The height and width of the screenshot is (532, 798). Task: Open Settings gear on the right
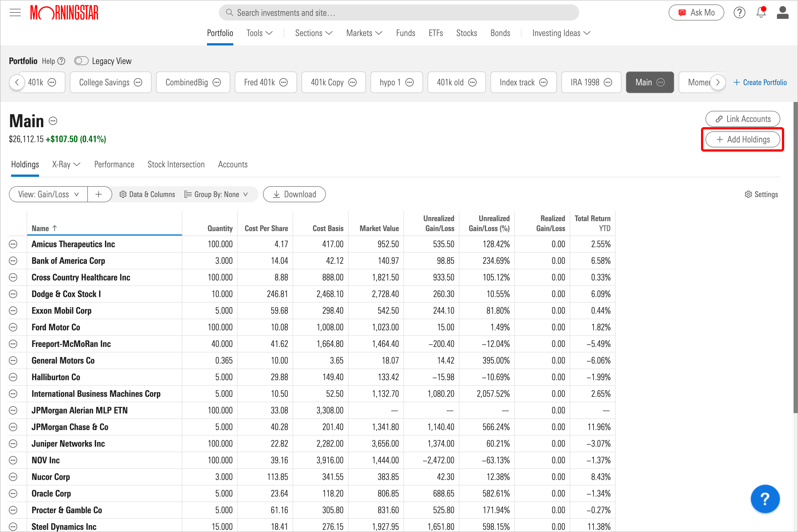pos(761,195)
